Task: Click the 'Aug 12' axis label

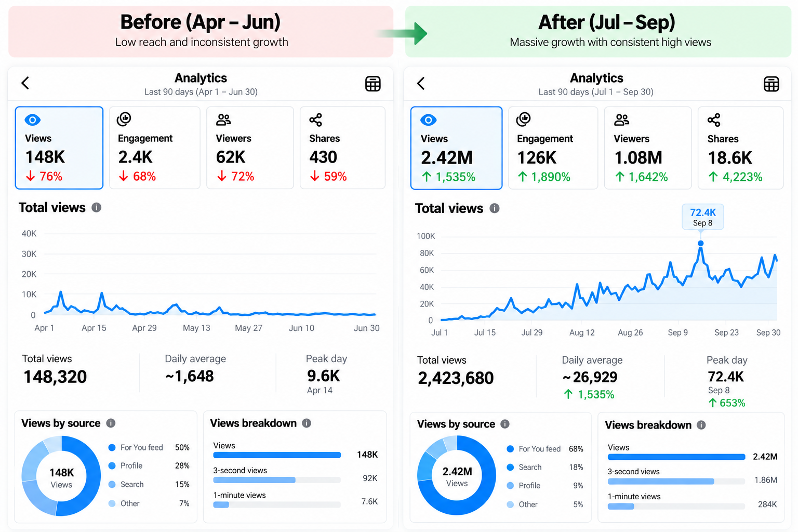Action: click(x=582, y=332)
